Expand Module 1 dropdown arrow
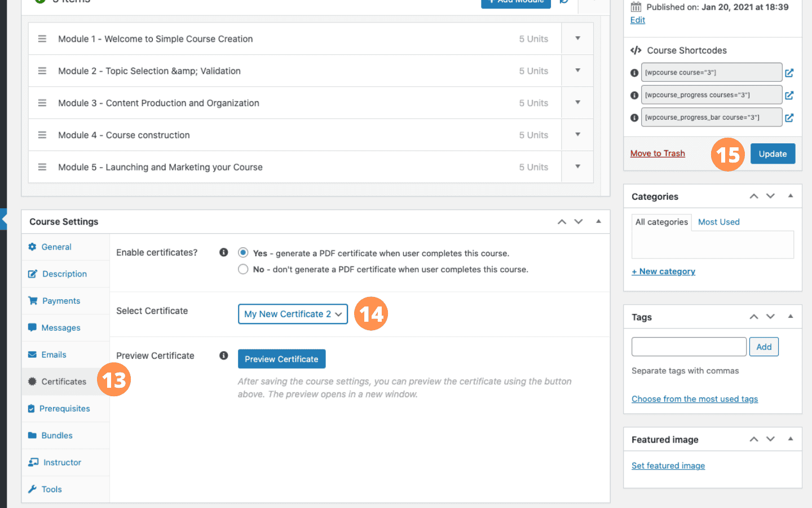 point(578,38)
